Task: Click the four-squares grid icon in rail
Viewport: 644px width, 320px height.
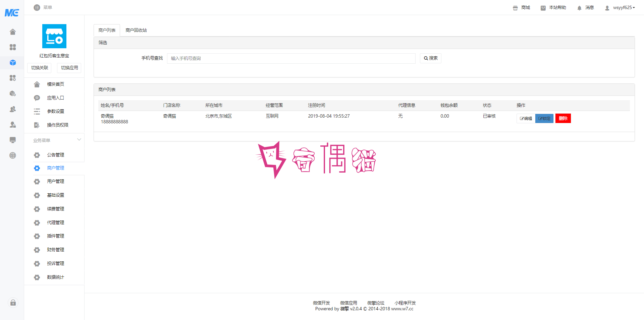Action: (13, 47)
